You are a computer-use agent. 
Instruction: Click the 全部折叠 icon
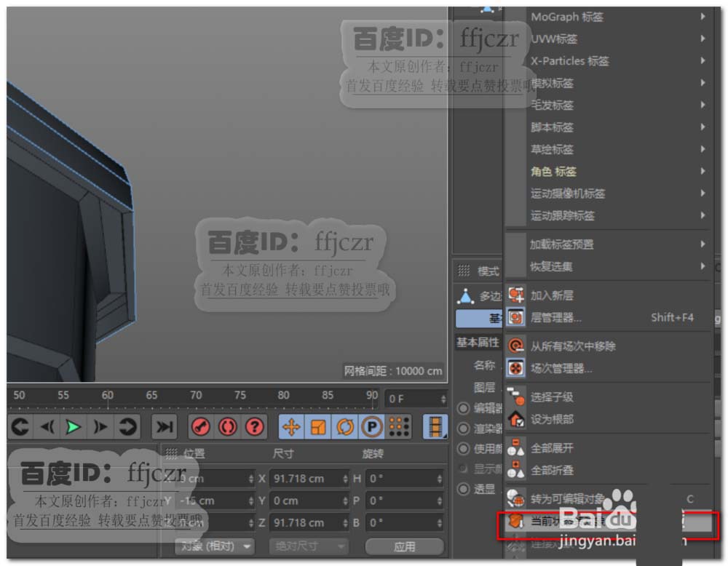coord(516,470)
